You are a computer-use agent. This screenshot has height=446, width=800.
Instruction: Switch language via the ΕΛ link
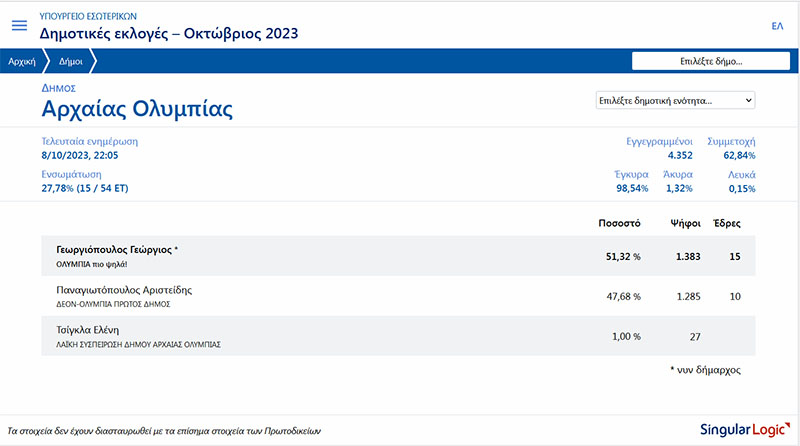pos(776,26)
